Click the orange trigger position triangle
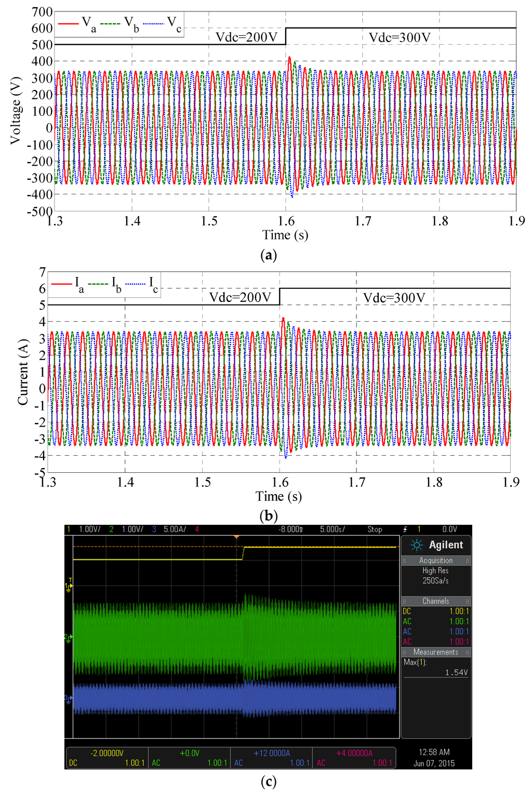Viewport: 532px width, 794px height. [236, 537]
